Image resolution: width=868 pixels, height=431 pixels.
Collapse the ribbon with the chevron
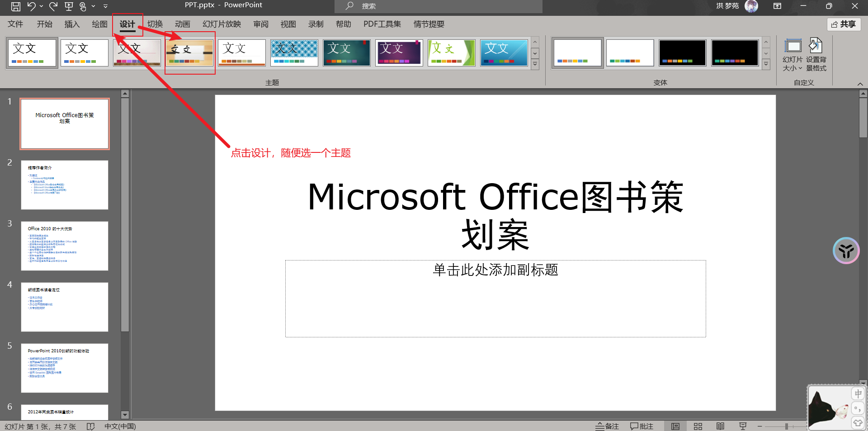[860, 84]
